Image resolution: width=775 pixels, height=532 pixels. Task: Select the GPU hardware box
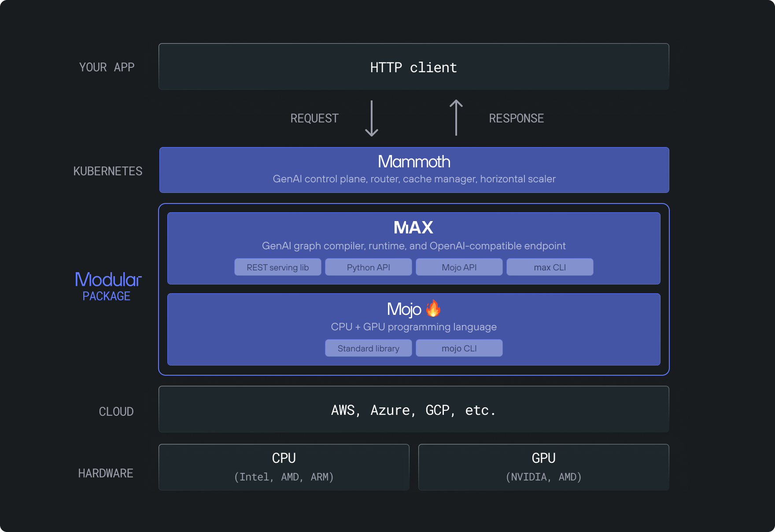[x=543, y=467]
